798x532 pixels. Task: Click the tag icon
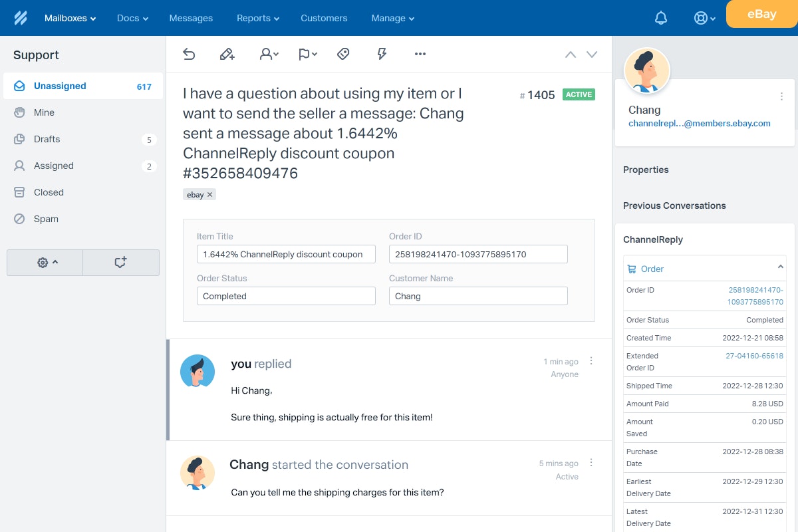tap(343, 54)
